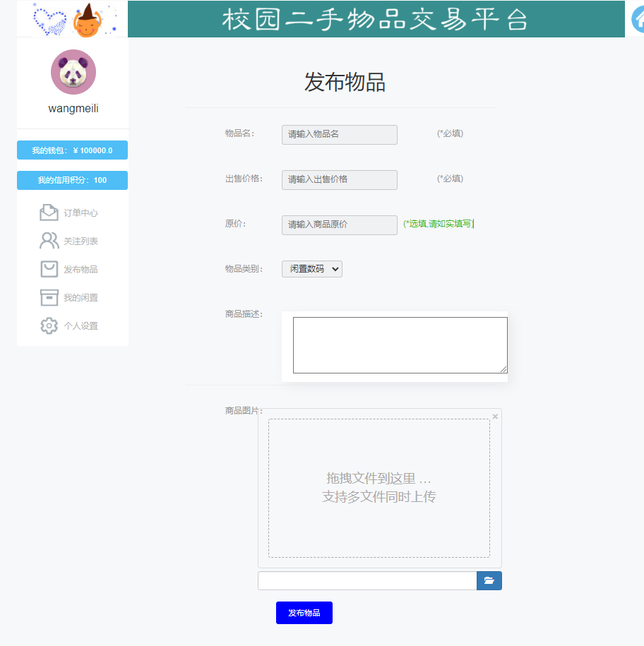Click the 请输入物品名 input field
644x646 pixels.
339,134
